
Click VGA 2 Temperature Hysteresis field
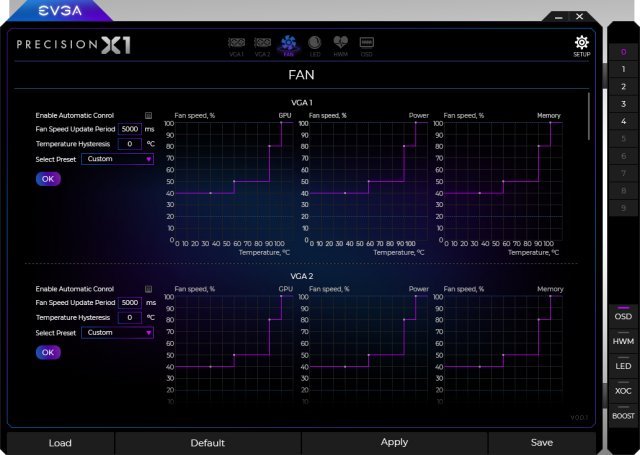pos(130,317)
